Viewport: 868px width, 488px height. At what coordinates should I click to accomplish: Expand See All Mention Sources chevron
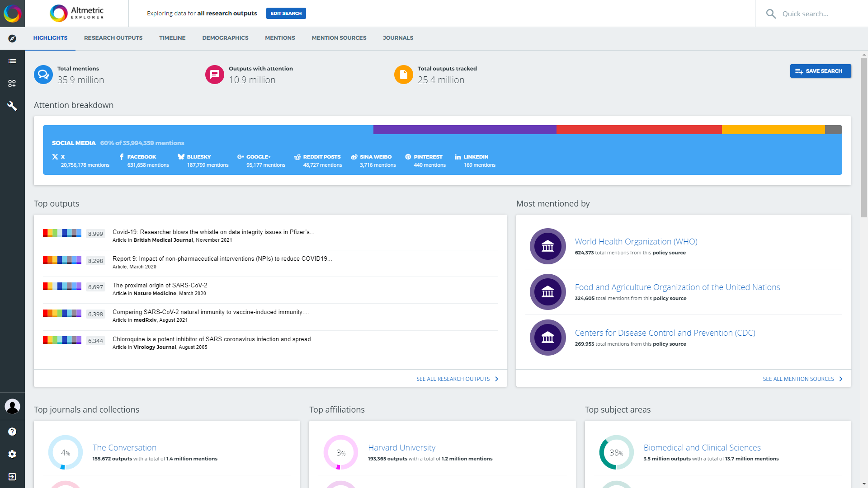tap(841, 379)
